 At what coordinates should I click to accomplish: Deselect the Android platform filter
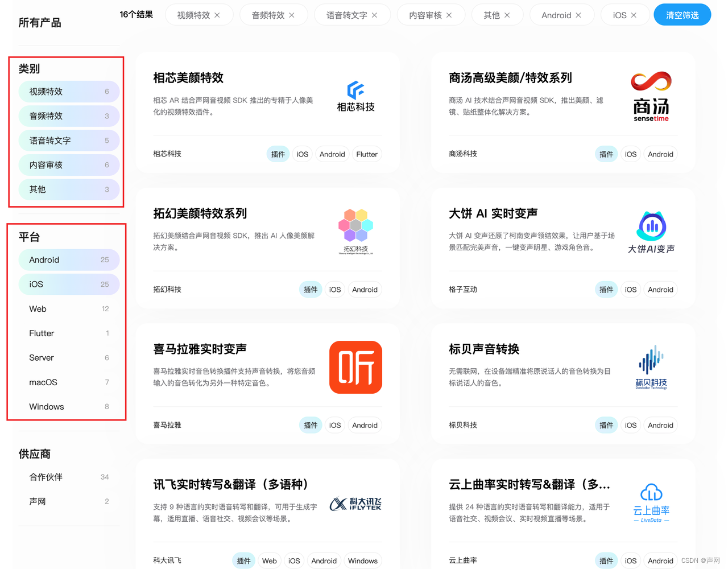69,260
